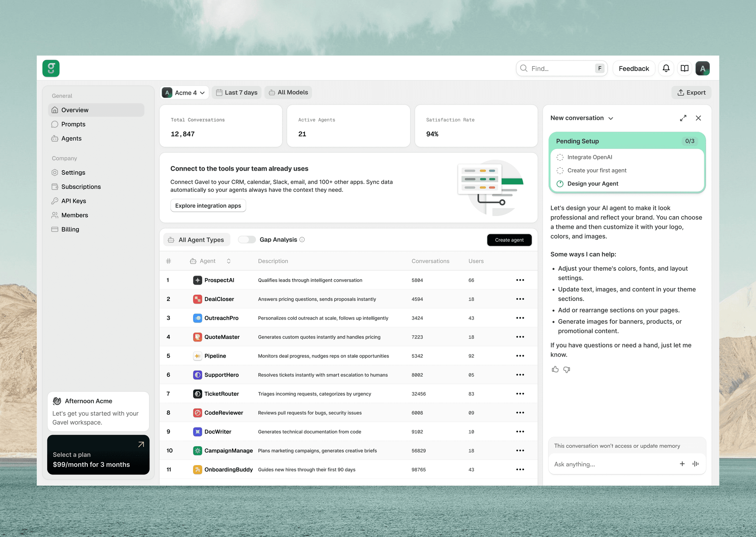Click Explore integration apps button
756x537 pixels.
(208, 206)
